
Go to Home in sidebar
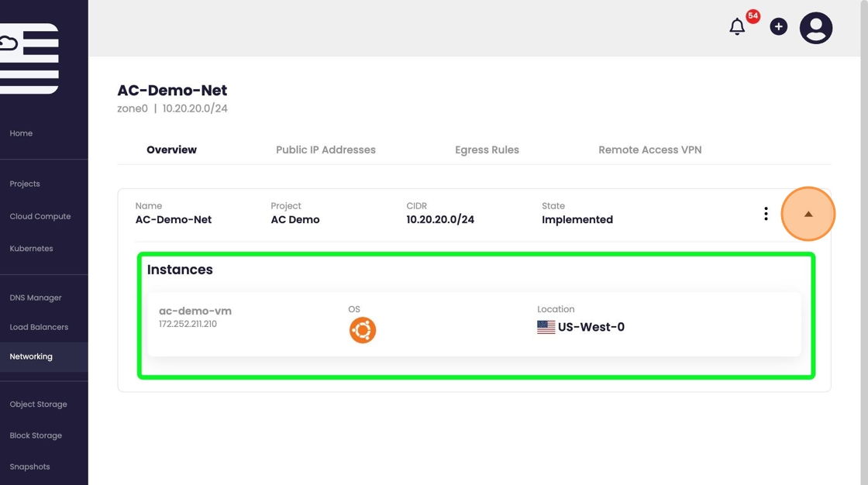coord(21,133)
